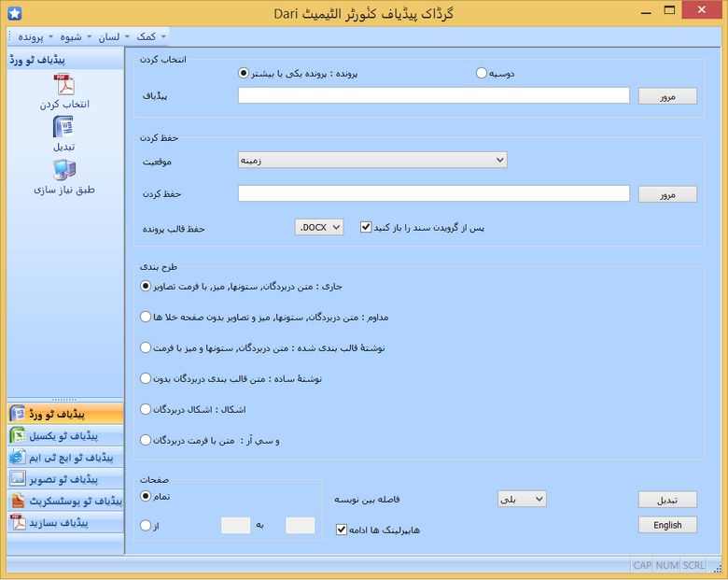Select the OCR (و سي آر) layout radio option
This screenshot has height=580, width=728.
point(146,440)
